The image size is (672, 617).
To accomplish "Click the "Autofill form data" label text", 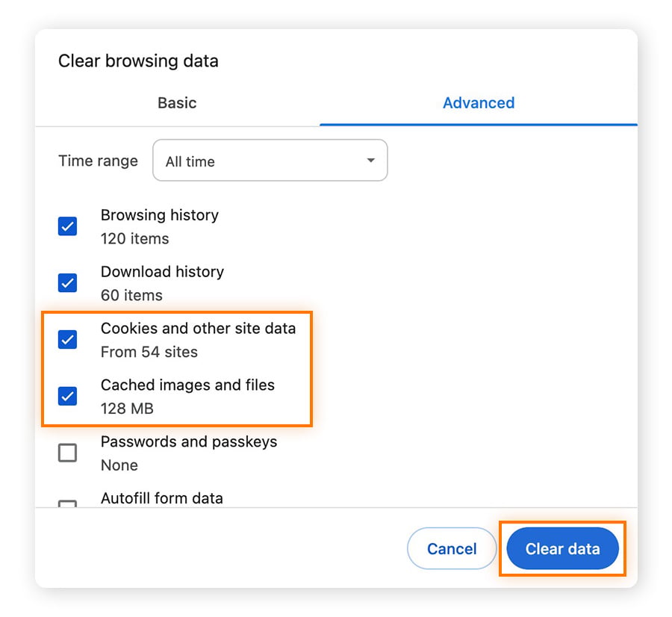I will tap(161, 498).
